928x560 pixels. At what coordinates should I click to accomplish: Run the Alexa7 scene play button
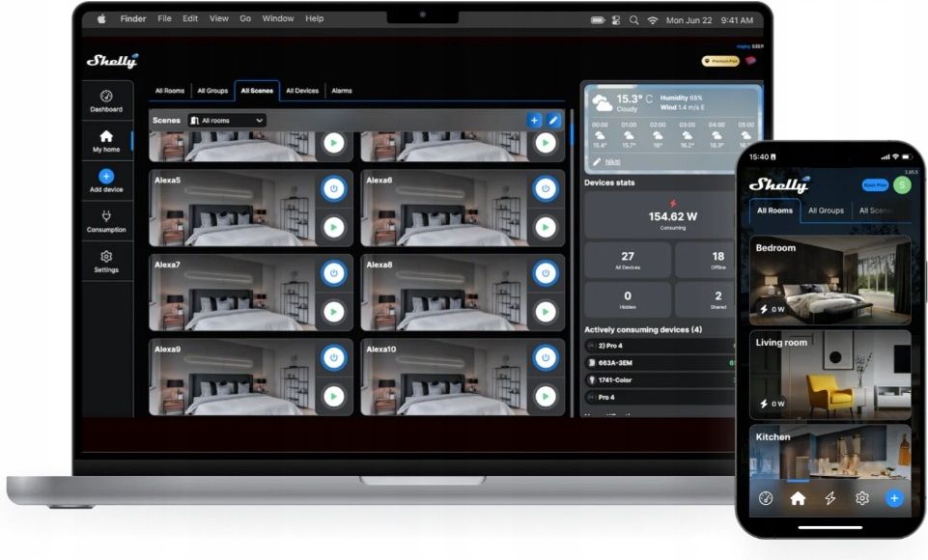pos(334,312)
